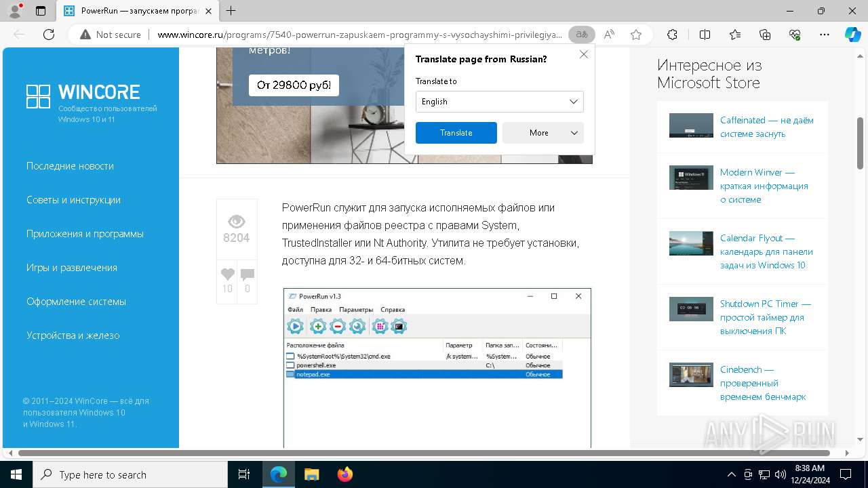The width and height of the screenshot is (868, 488).
Task: Open Calendar Flyout article link
Action: (766, 251)
